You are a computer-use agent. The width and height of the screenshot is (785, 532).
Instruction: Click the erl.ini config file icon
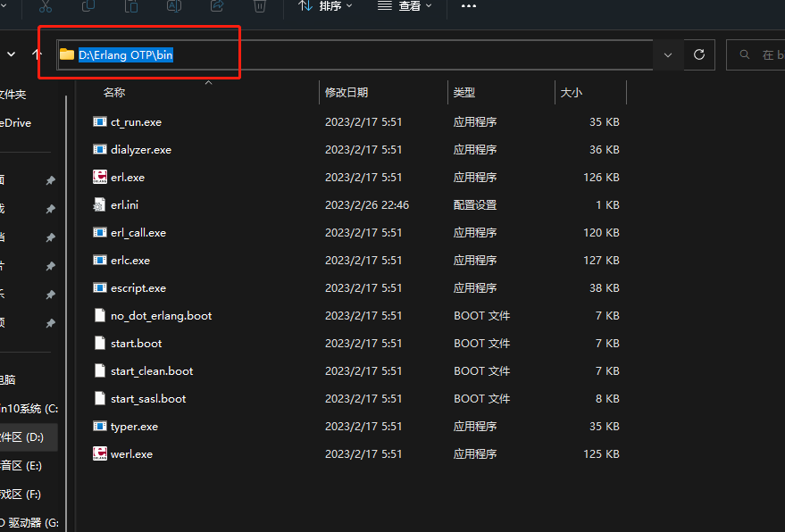100,204
